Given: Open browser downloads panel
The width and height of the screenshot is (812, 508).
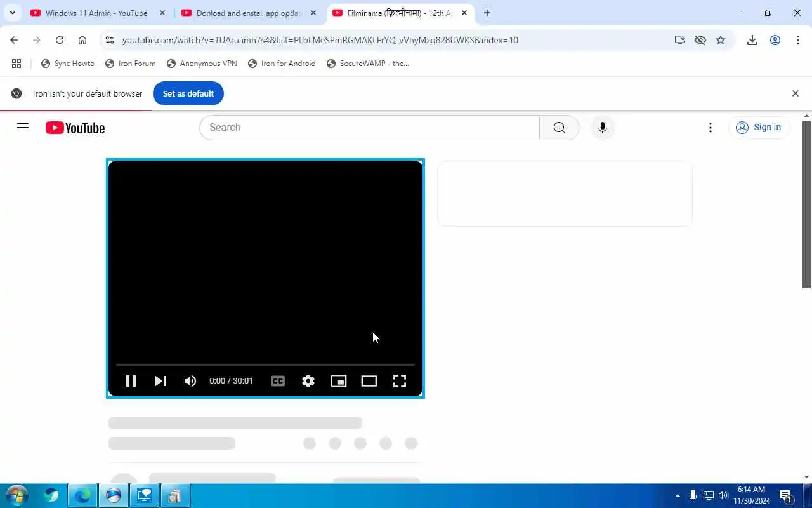Looking at the screenshot, I should pyautogui.click(x=752, y=40).
